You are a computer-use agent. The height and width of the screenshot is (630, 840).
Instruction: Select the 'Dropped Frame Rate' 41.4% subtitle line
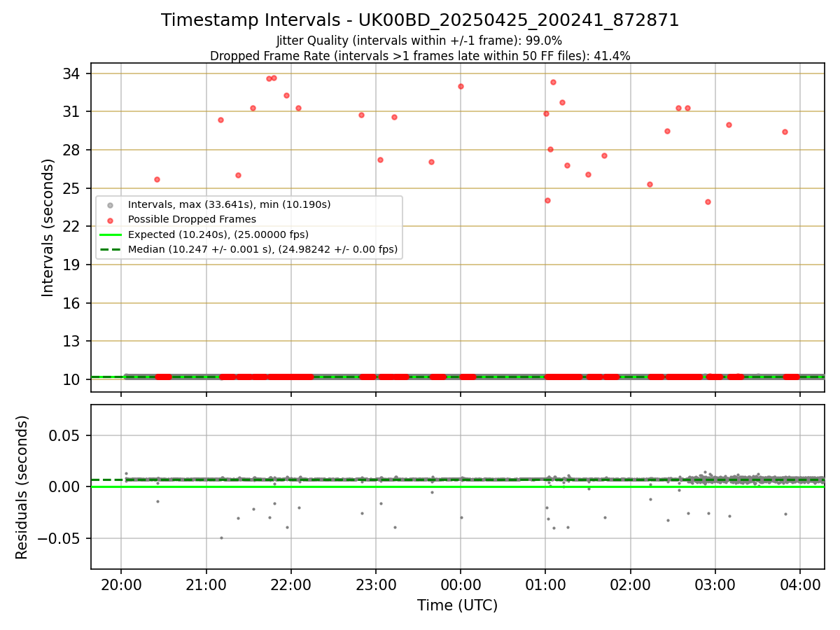(x=420, y=56)
